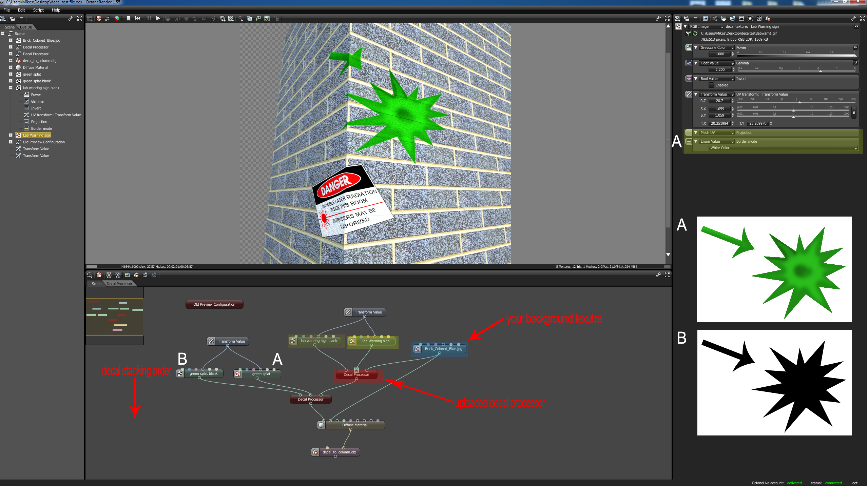The height and width of the screenshot is (488, 868).
Task: Toggle the eye icon on the Power row
Action: [x=855, y=47]
